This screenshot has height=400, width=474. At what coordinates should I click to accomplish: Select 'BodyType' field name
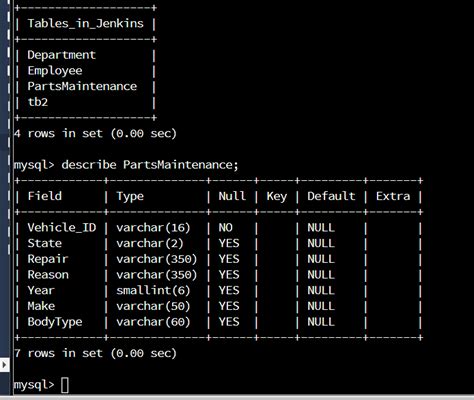click(55, 322)
